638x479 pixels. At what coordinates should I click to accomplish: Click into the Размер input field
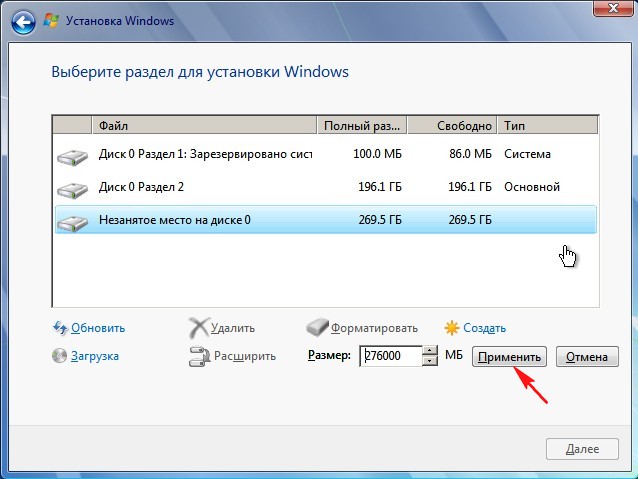click(x=391, y=356)
